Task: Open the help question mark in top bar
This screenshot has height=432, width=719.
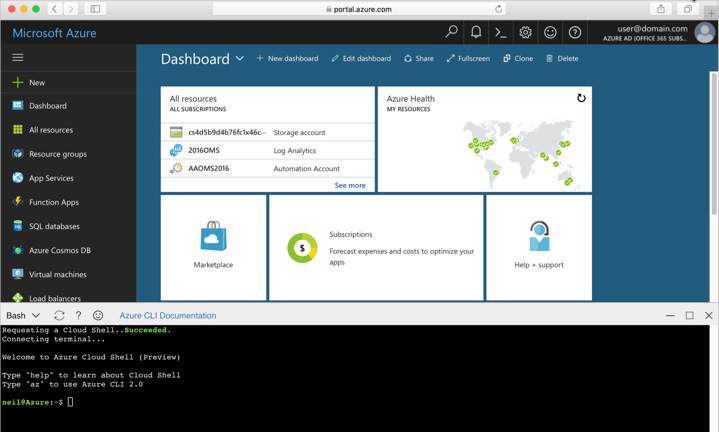Action: click(x=575, y=33)
